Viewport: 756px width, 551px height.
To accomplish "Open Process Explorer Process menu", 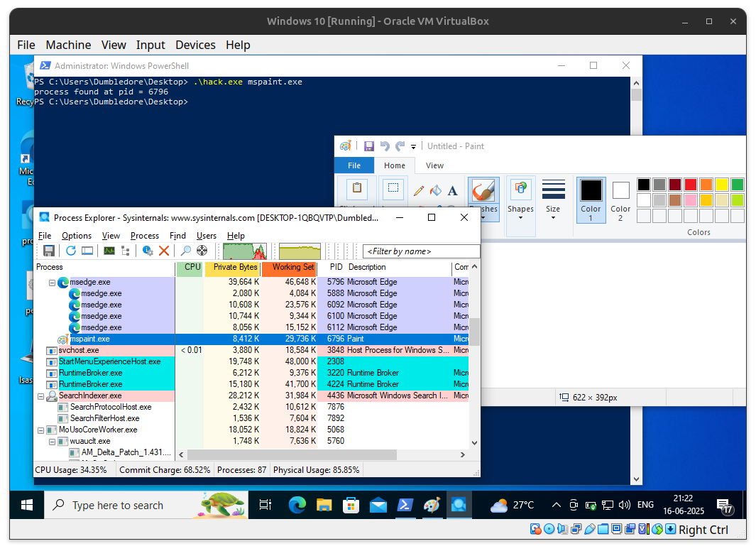I will 145,235.
